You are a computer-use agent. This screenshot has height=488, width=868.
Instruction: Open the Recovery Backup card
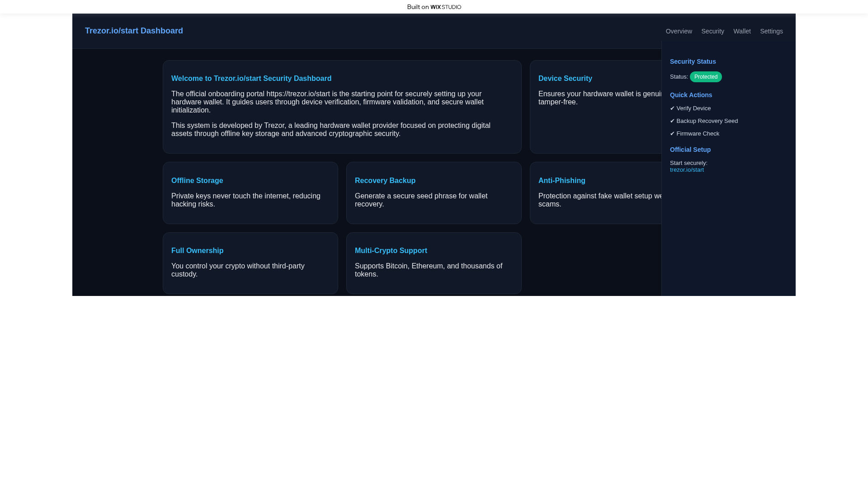click(434, 193)
